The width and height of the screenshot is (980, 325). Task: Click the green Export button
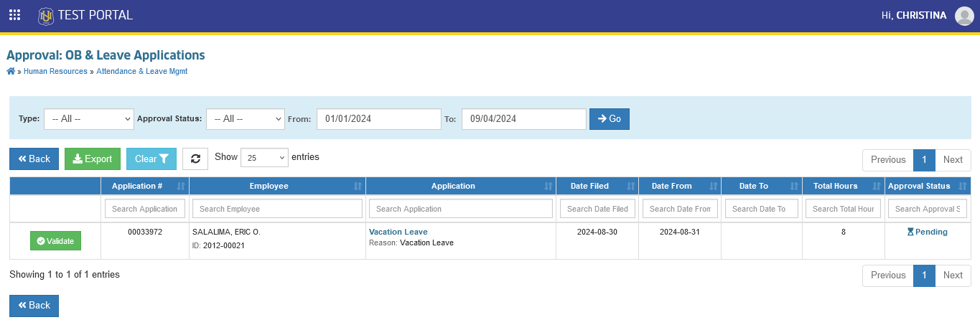[93, 159]
